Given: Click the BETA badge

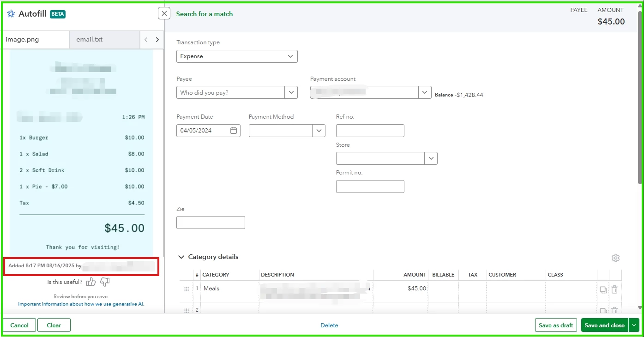Looking at the screenshot, I should point(58,14).
